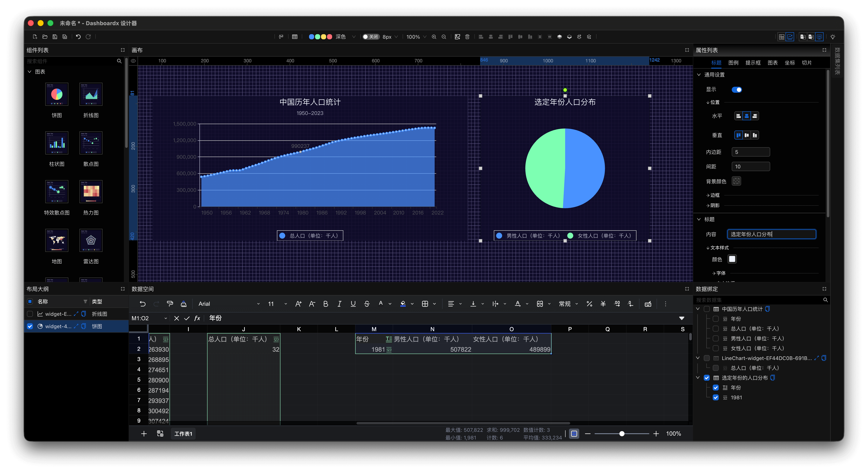Select the 工作表1 sheet tab
Image resolution: width=868 pixels, height=473 pixels.
(x=183, y=433)
